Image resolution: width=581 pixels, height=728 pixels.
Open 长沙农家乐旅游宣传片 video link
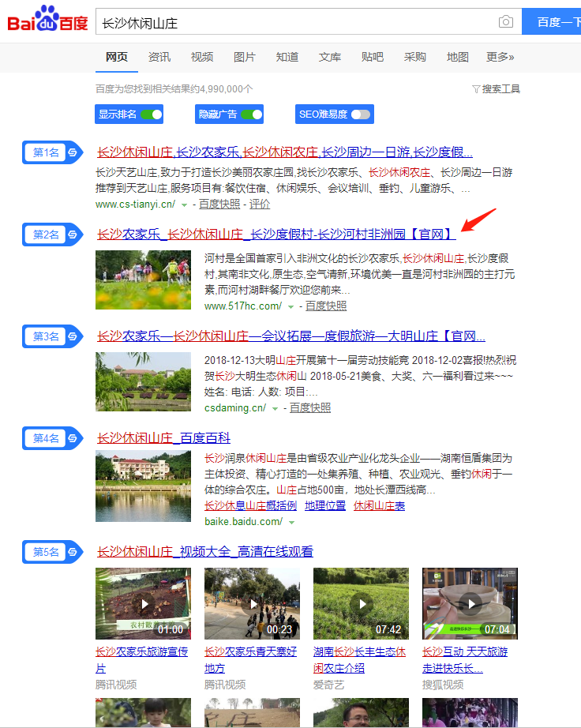point(141,660)
